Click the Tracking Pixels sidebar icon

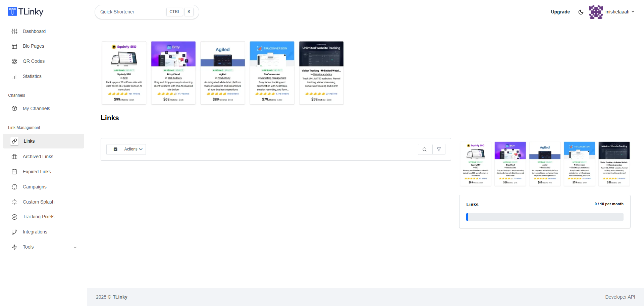14,217
